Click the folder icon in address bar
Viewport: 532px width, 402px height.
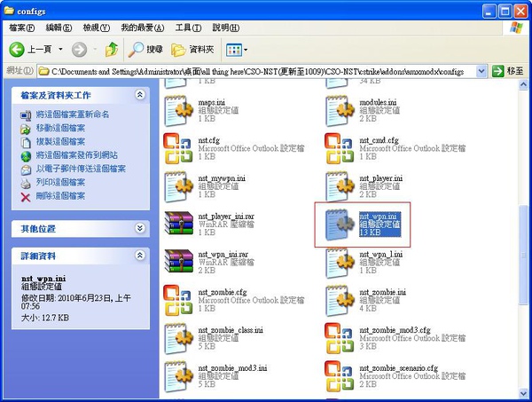coord(43,71)
